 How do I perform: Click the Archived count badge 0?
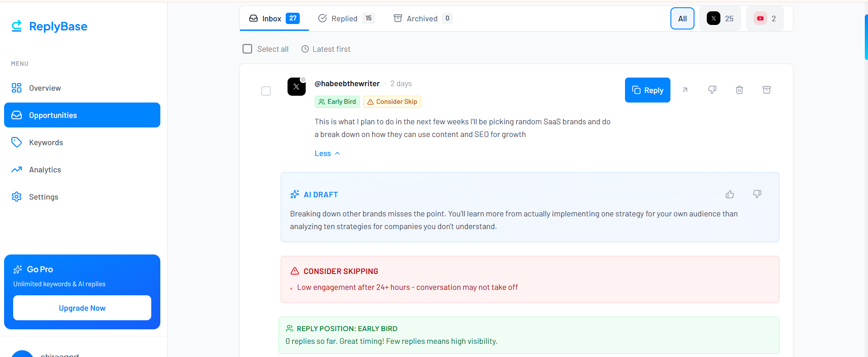tap(447, 18)
